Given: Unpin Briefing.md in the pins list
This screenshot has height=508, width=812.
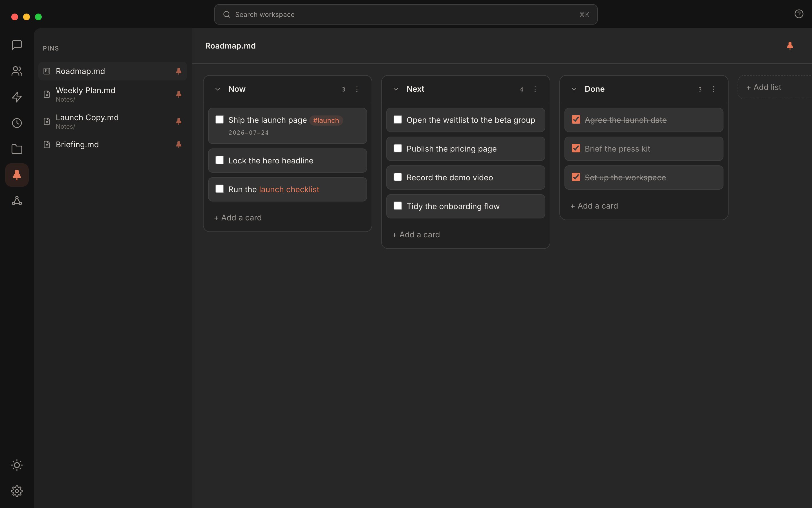Looking at the screenshot, I should pyautogui.click(x=178, y=144).
